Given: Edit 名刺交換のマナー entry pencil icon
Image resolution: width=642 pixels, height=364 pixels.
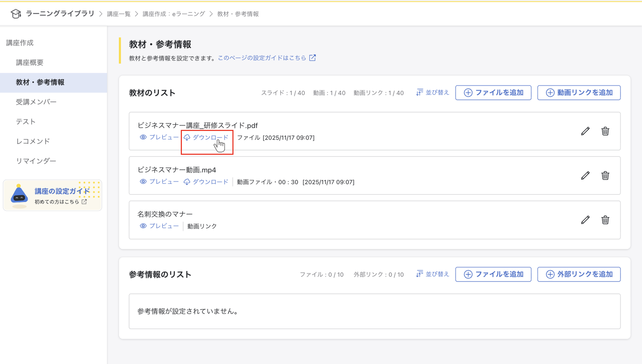Looking at the screenshot, I should coord(585,220).
